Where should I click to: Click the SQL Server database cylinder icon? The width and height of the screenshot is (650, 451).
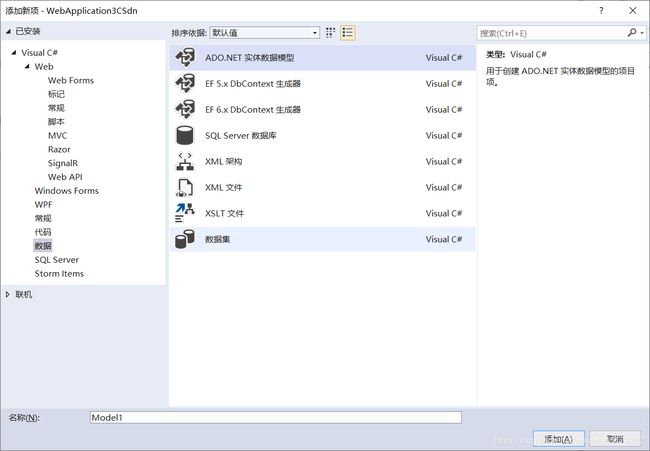point(185,135)
